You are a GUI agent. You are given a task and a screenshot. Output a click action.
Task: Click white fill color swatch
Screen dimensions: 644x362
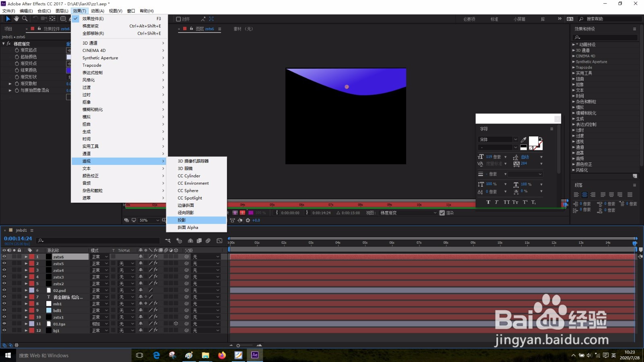(x=533, y=141)
